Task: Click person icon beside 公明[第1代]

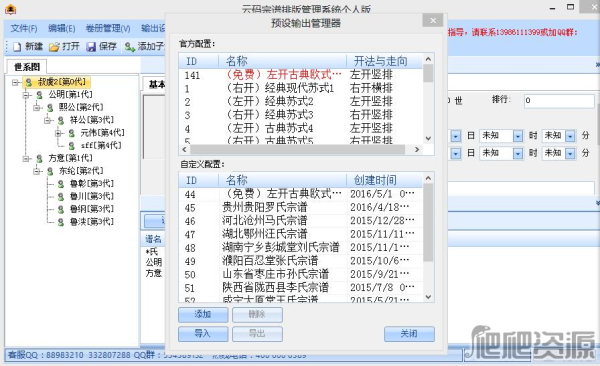Action: tap(39, 95)
